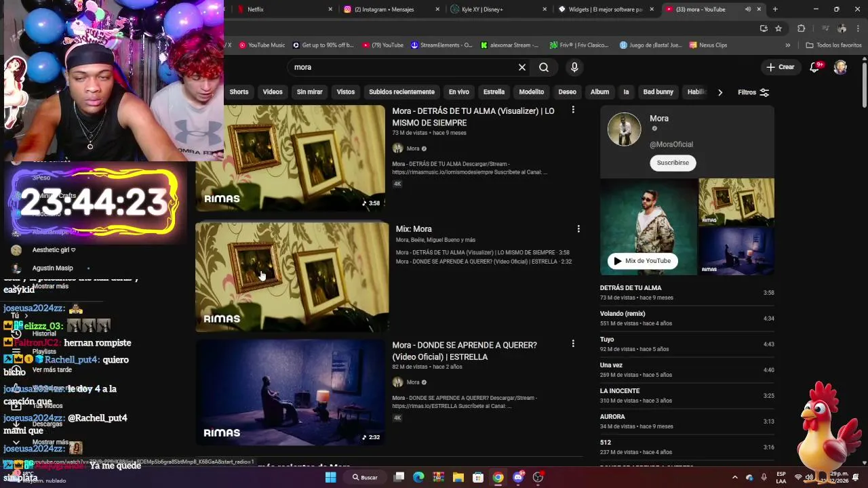Play 'Volando (remix)' in the track list
This screenshot has width=868, height=488.
point(687,319)
